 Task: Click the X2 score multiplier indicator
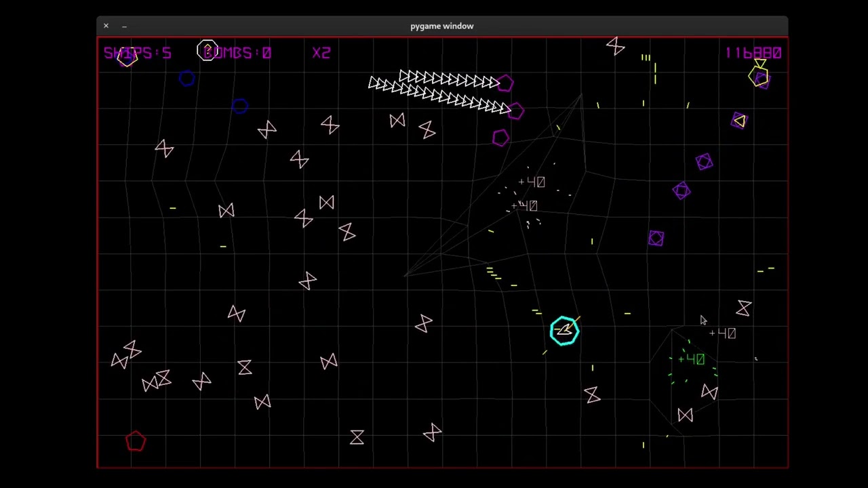tap(321, 53)
